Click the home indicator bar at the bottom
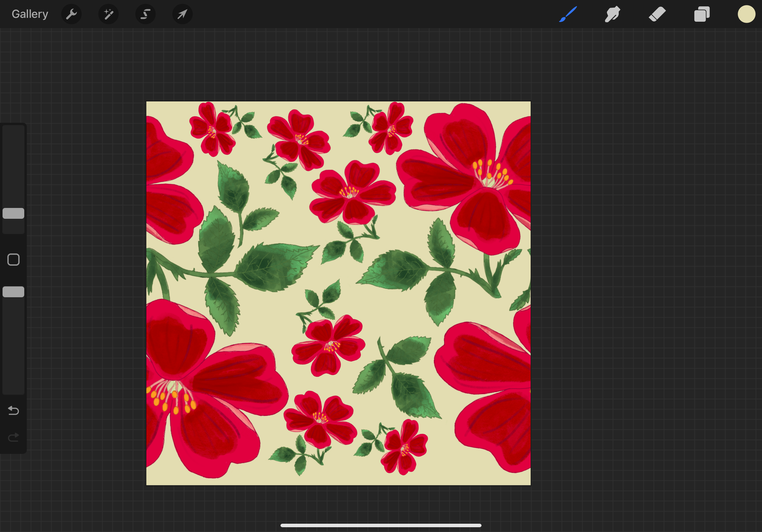 381,525
